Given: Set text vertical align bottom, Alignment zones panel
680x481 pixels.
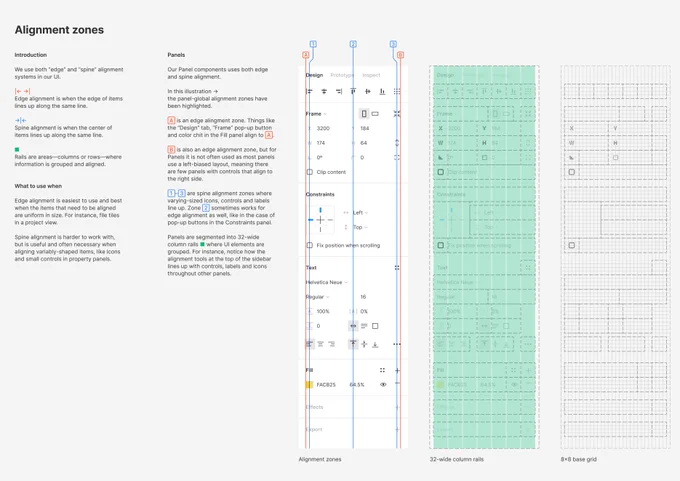Looking at the screenshot, I should click(375, 344).
